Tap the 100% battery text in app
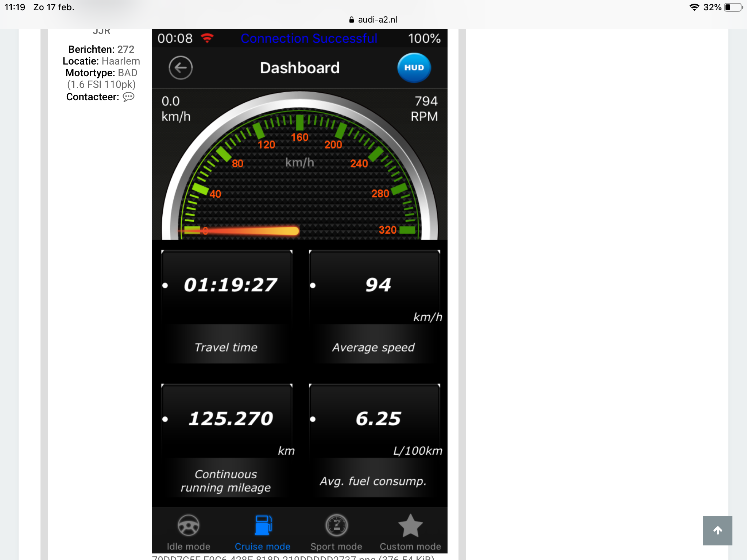747x560 pixels. tap(424, 38)
